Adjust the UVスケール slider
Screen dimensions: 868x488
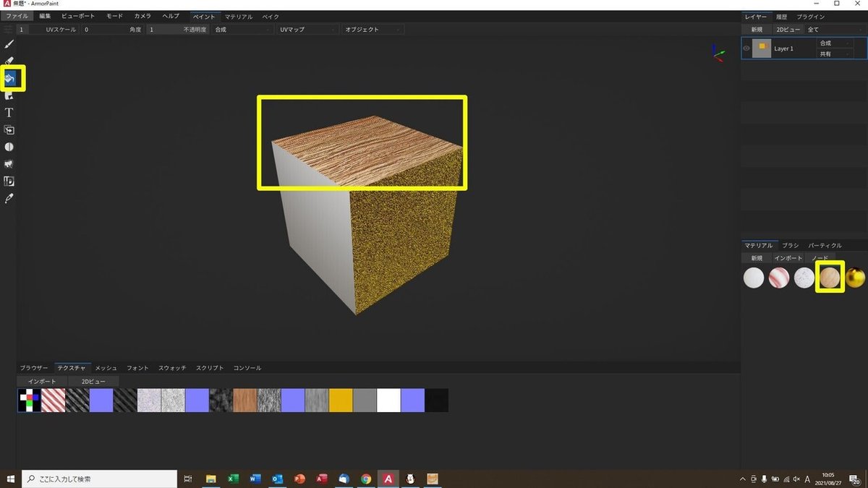click(48, 30)
